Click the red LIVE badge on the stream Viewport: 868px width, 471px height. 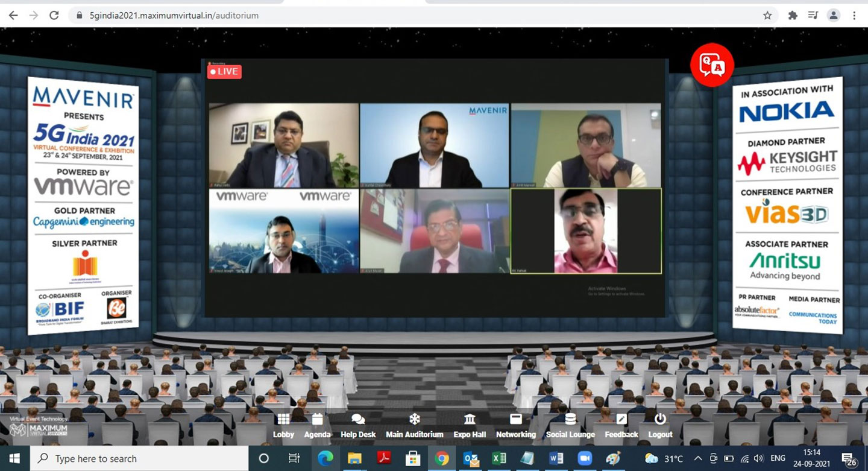tap(224, 71)
